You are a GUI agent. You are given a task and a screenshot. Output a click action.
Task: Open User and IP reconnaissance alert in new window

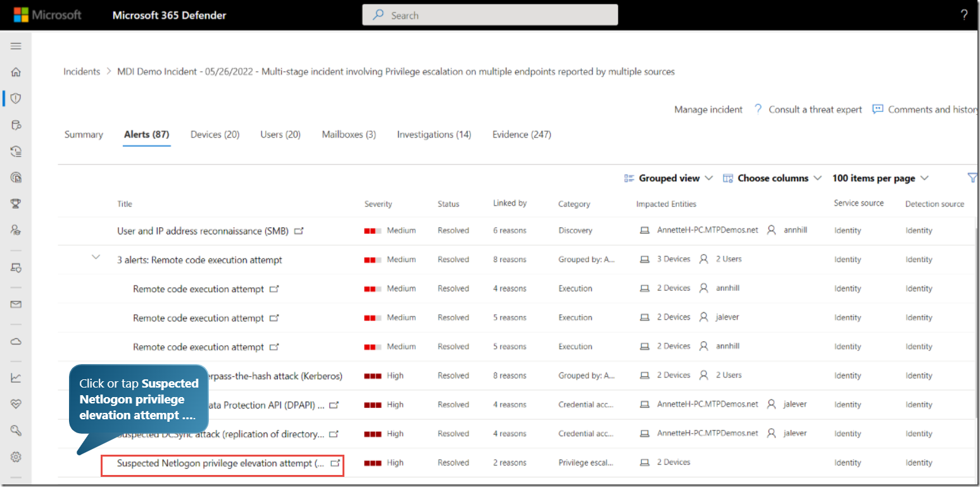tap(299, 231)
